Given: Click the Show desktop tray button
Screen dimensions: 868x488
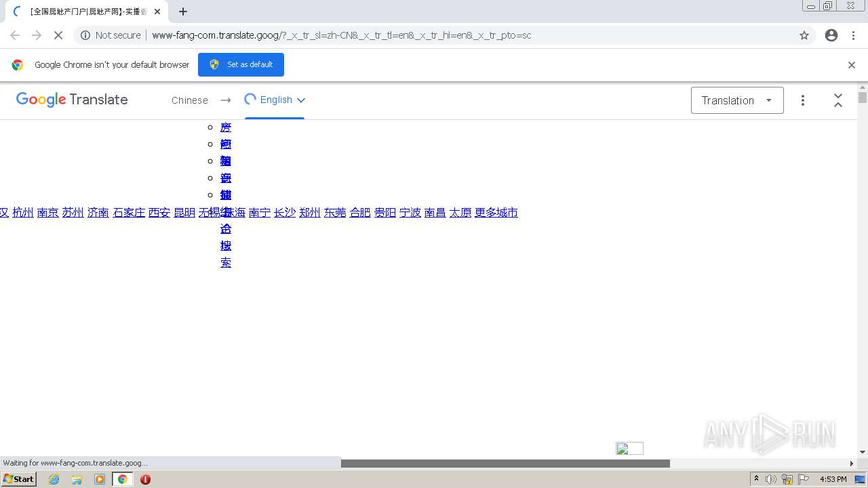Looking at the screenshot, I should pyautogui.click(x=861, y=479).
